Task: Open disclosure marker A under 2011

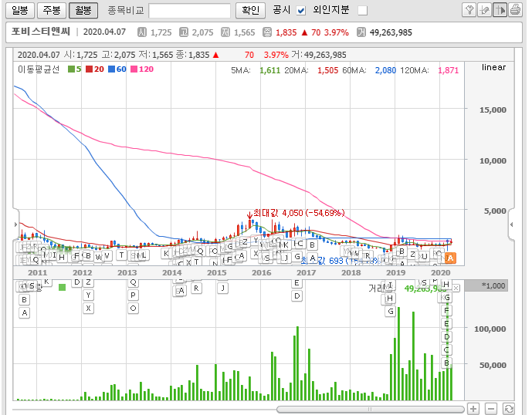Action: click(x=25, y=313)
